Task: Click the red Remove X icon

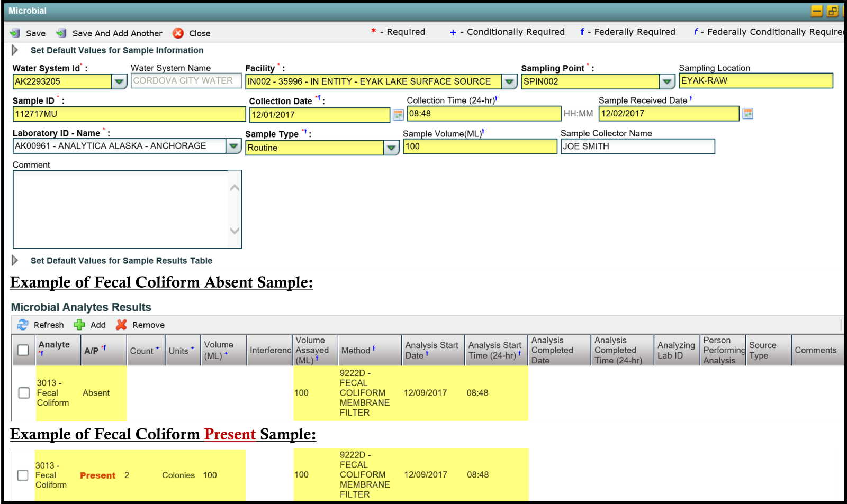Action: (x=122, y=325)
